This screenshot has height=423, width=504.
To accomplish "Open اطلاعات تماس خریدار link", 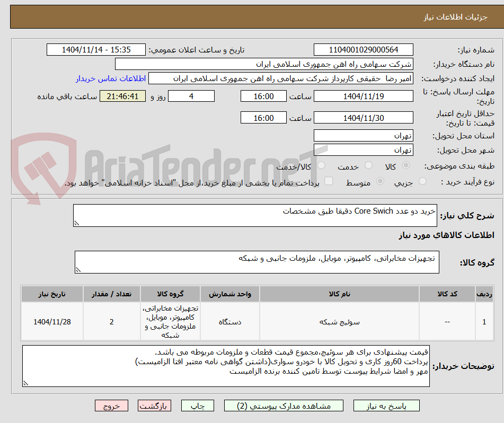I will pos(111,78).
